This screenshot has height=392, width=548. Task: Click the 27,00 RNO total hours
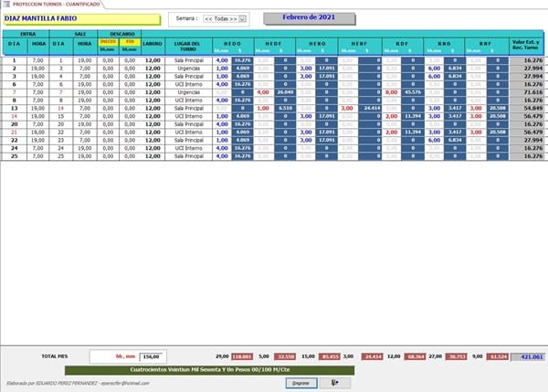(x=436, y=356)
